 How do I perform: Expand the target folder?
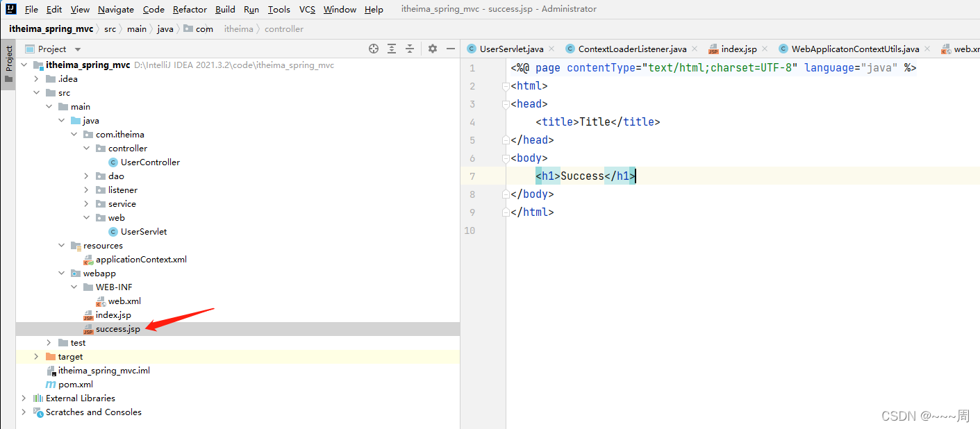click(x=37, y=357)
